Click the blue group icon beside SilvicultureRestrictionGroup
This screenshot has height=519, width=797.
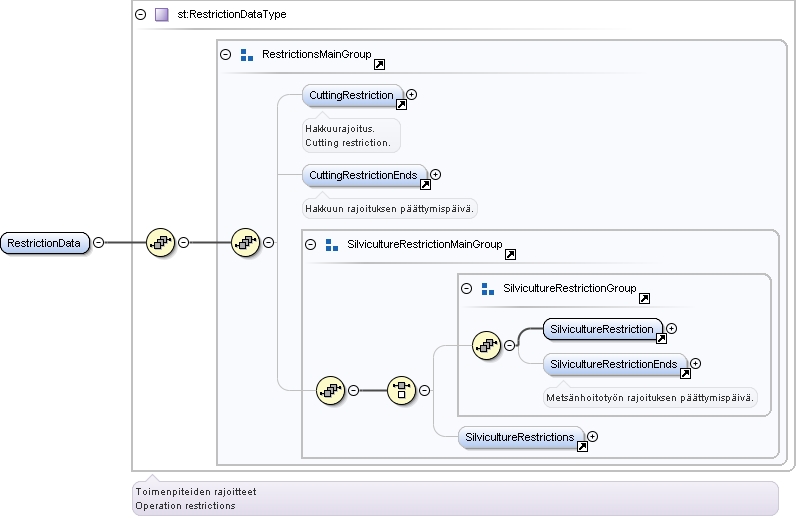point(488,289)
